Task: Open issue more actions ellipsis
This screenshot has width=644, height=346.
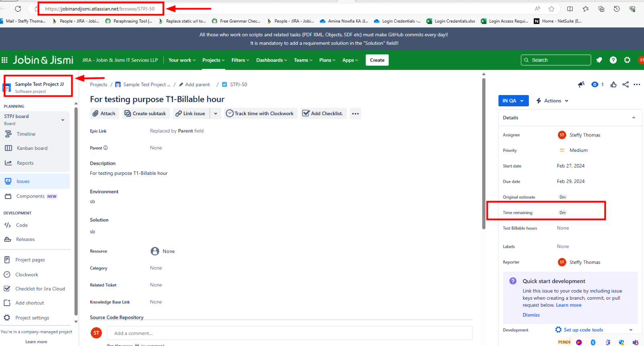Action: click(x=637, y=85)
